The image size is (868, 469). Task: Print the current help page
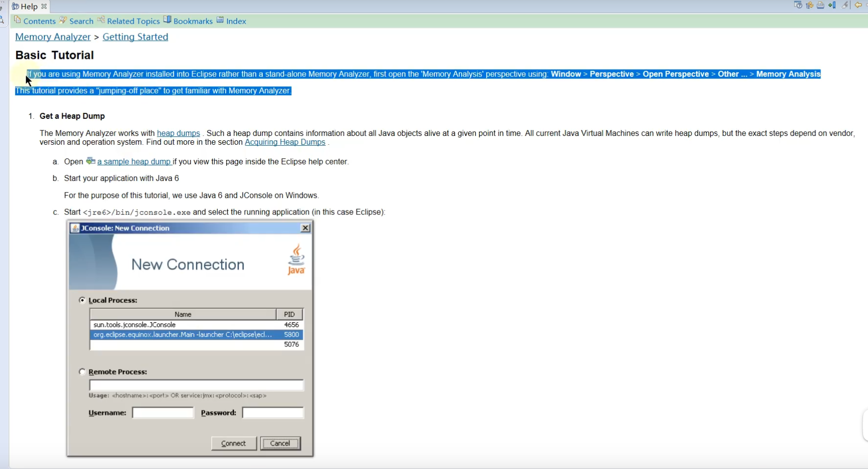pos(820,5)
